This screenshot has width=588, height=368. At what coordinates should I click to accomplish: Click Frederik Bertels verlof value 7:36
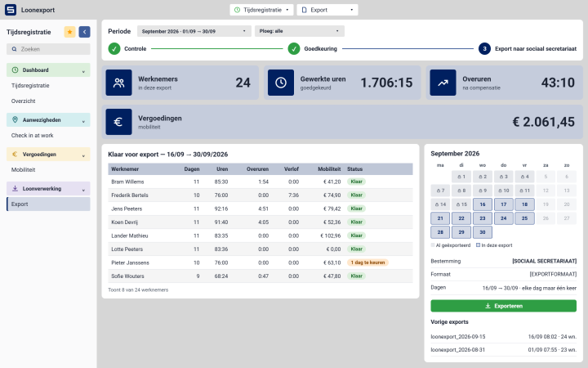[x=294, y=195]
